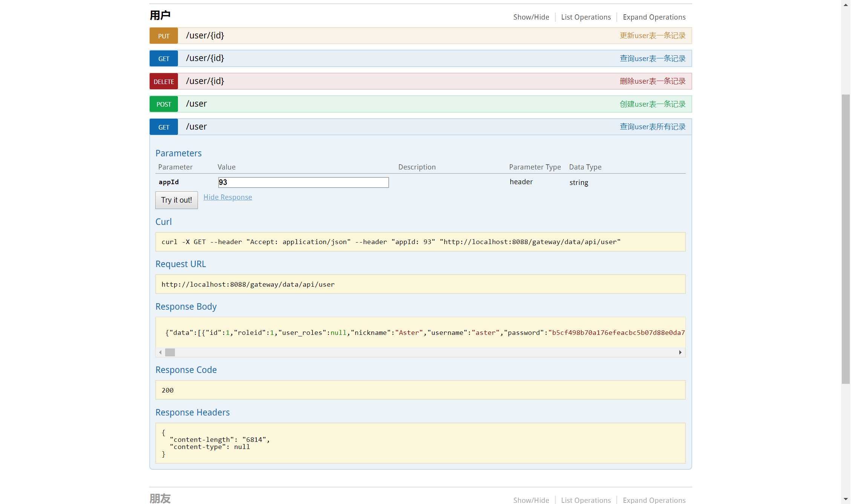Screen dimensions: 852x504
Task: Click the 查询user表一条记录 description
Action: click(653, 58)
